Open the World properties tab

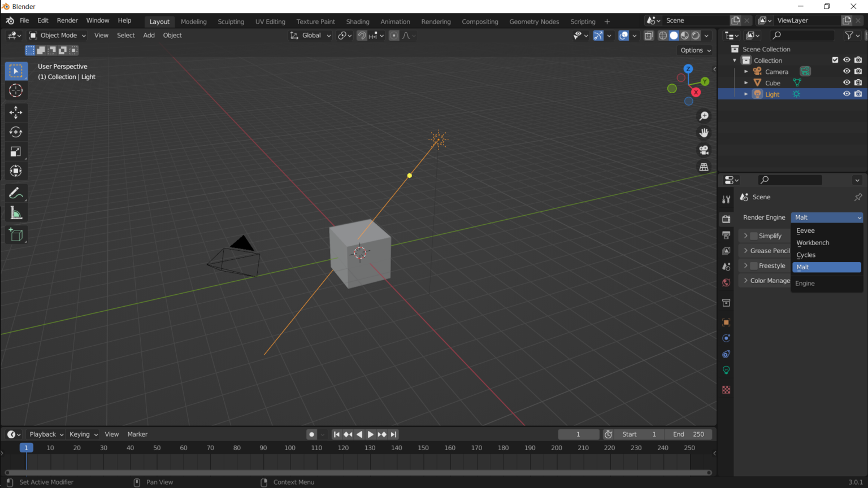726,282
